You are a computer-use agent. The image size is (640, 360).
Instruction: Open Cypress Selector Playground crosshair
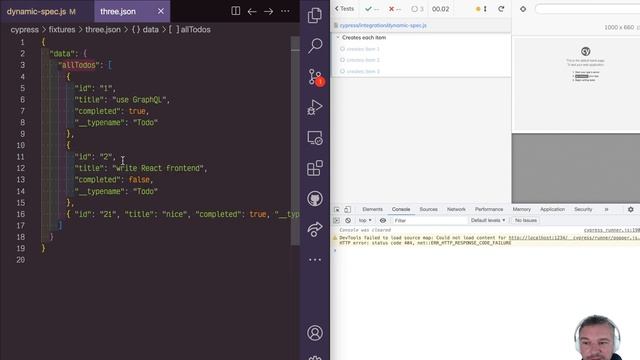523,9
